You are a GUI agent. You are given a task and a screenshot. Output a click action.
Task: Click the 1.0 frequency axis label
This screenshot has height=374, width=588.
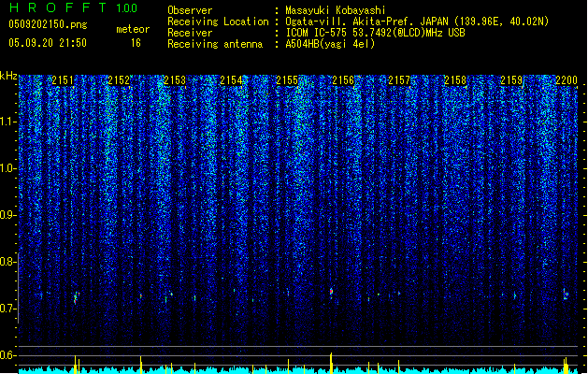pos(7,169)
